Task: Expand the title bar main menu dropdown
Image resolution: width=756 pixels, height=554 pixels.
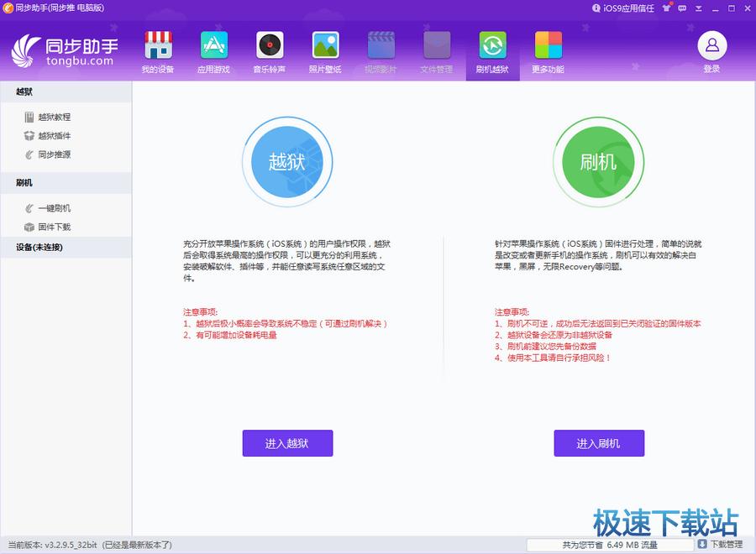Action: pyautogui.click(x=699, y=8)
